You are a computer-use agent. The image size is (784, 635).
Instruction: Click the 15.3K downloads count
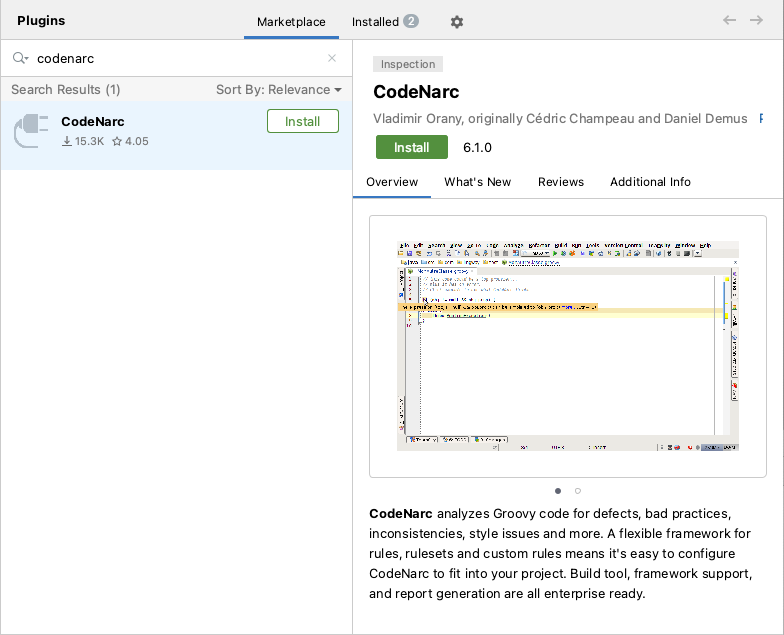click(x=83, y=142)
